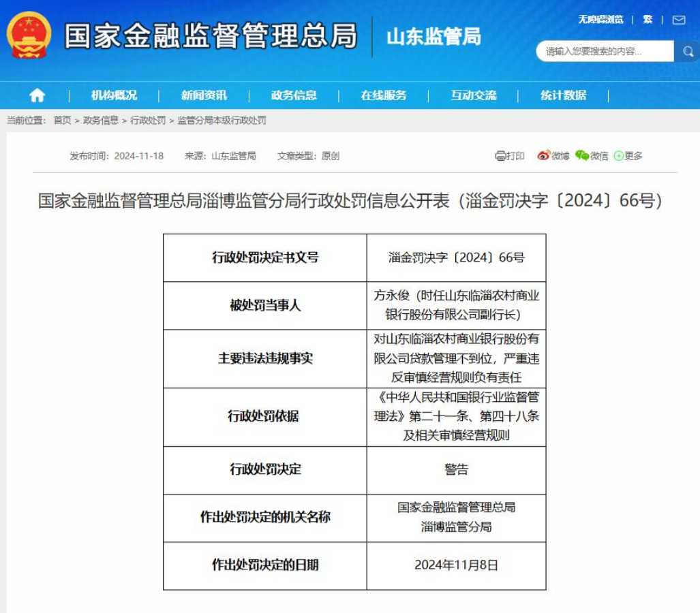Click the 文章类型:原创 text

[308, 156]
